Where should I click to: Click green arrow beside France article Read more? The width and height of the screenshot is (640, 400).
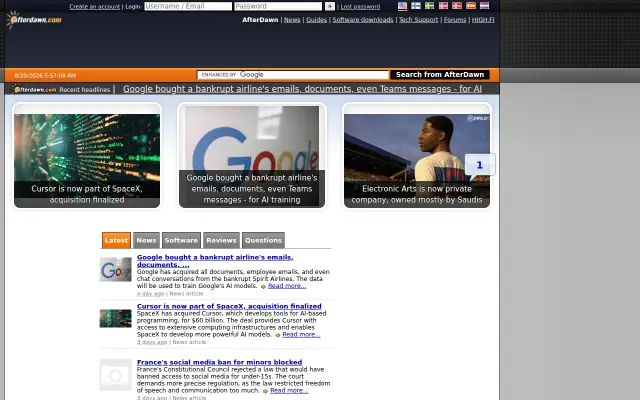coord(265,391)
